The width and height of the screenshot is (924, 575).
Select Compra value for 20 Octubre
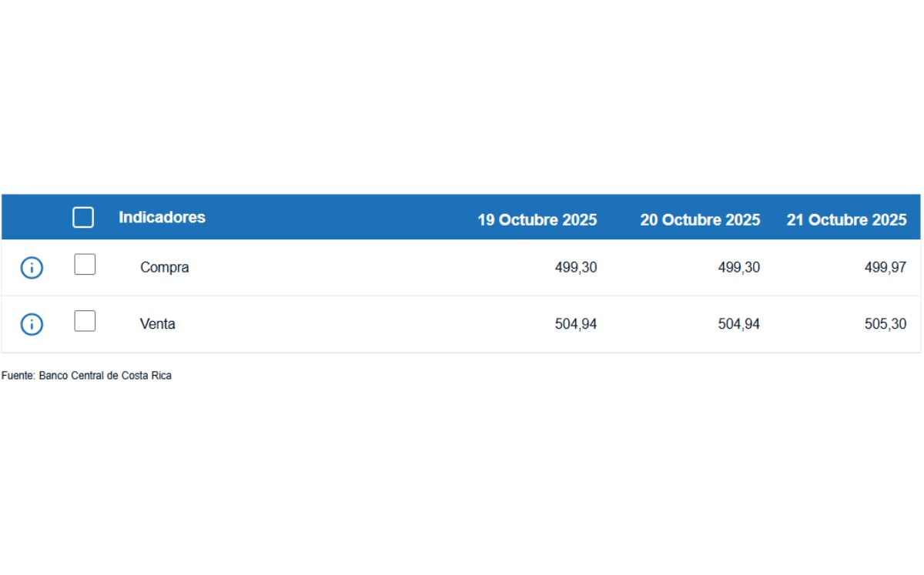[738, 268]
